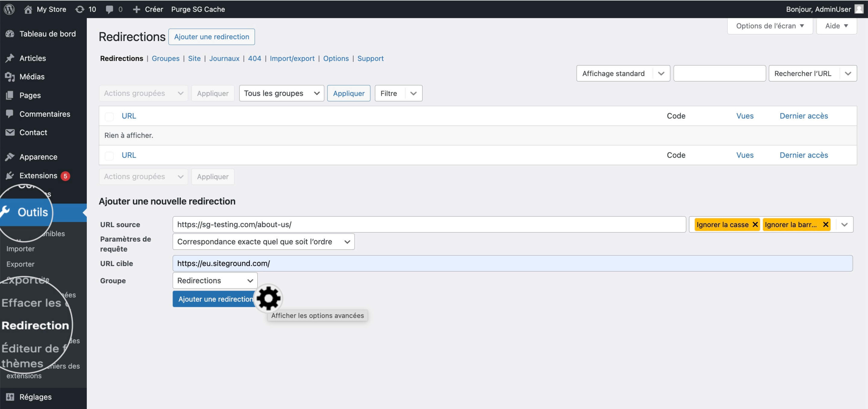Sort by Vues in footer row
Screen dimensions: 868x409
click(x=745, y=155)
